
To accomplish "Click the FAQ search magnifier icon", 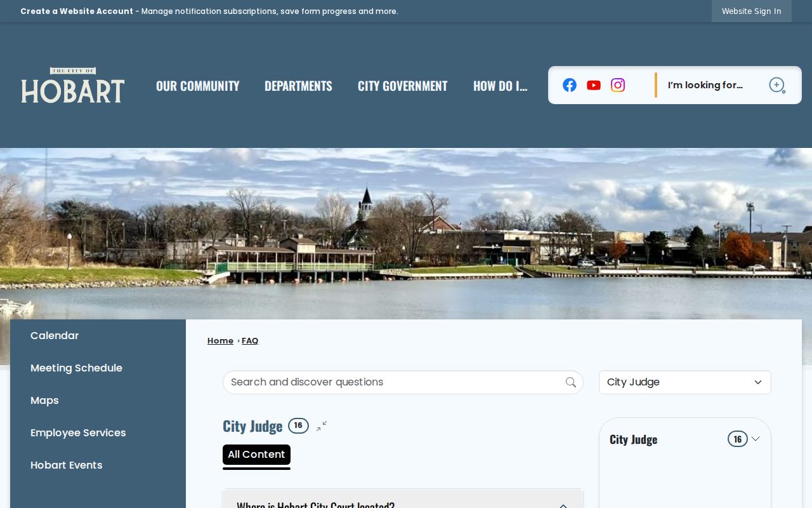I will (x=571, y=382).
